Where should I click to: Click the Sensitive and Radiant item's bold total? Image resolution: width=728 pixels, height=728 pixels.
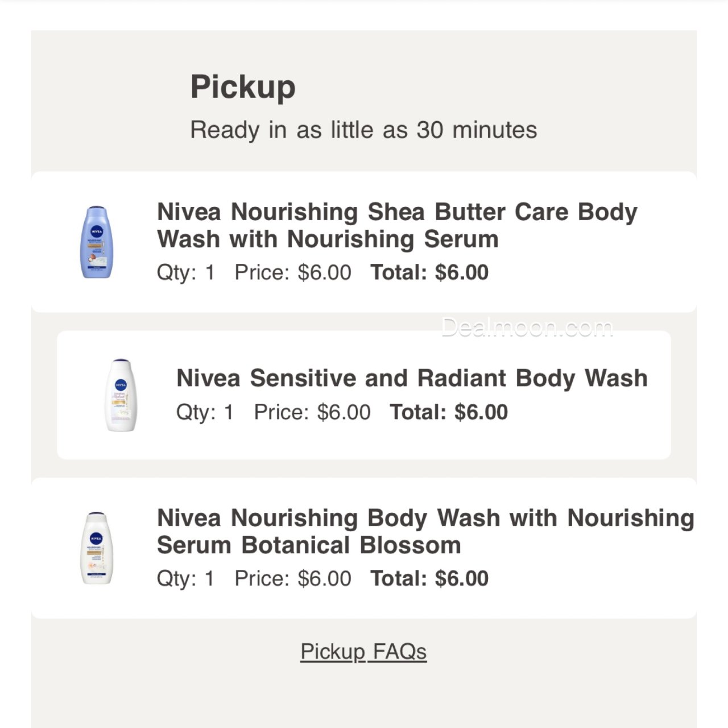point(449,412)
